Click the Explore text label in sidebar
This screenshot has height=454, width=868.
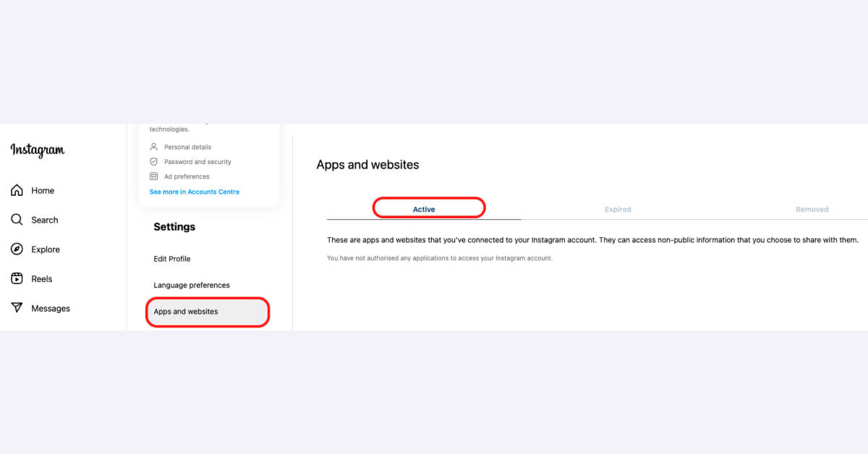(46, 249)
